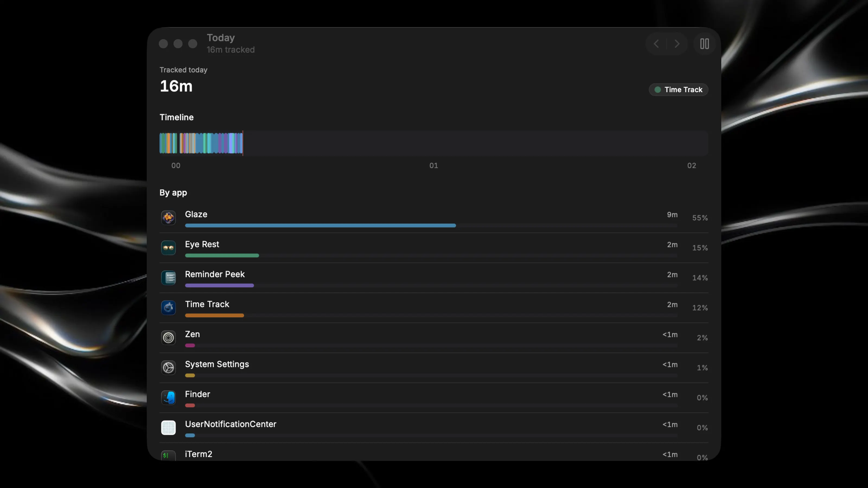Image resolution: width=868 pixels, height=488 pixels.
Task: Click the 1% value for System Settings
Action: coord(702,368)
